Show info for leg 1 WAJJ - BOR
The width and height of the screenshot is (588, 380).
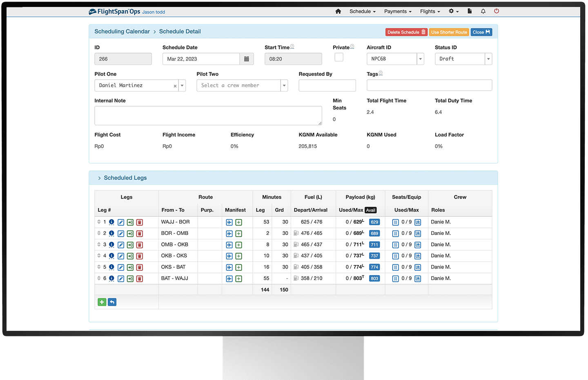tap(111, 222)
